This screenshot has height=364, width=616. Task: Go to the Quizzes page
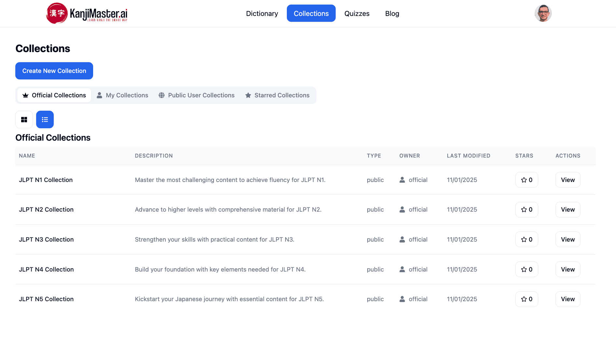point(357,13)
